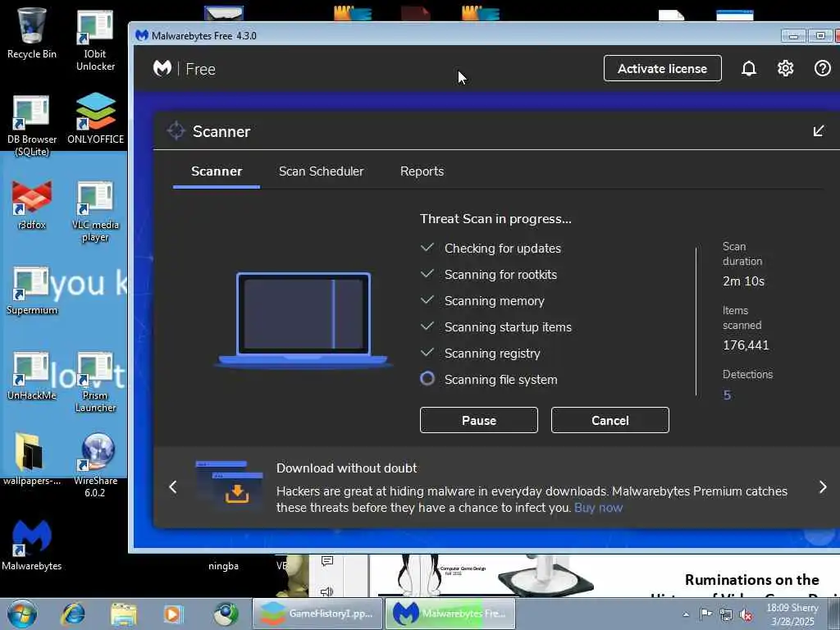Screen dimensions: 840x630
Task: Open Malwarebytes notifications bell
Action: tap(748, 69)
